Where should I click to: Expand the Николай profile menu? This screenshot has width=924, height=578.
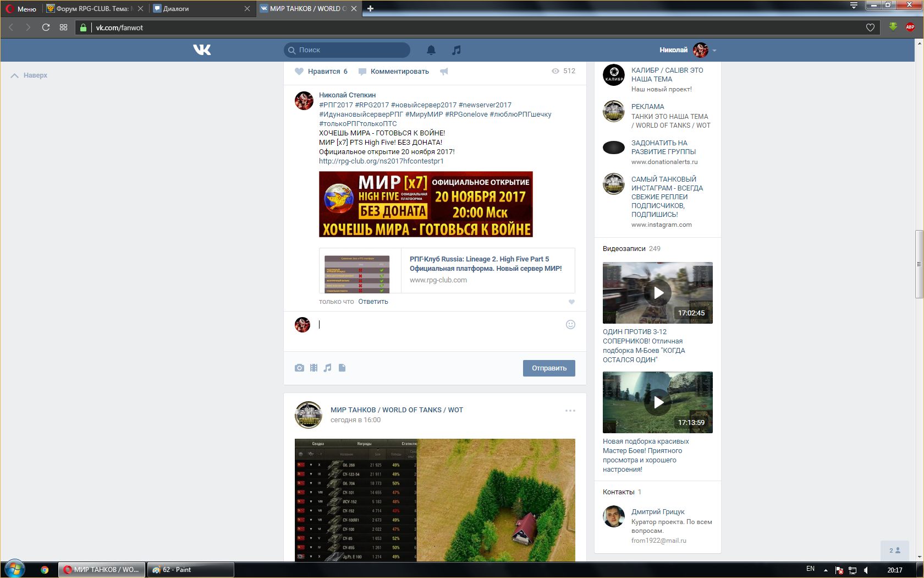(688, 50)
